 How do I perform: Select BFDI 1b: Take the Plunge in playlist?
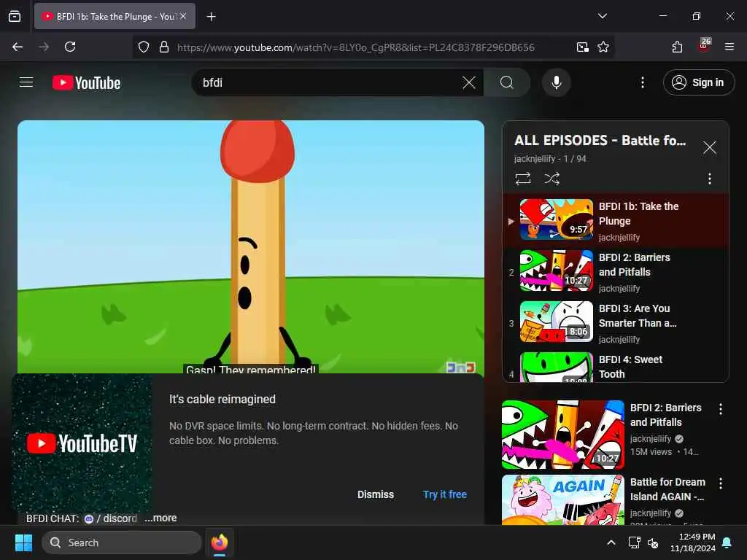(616, 220)
